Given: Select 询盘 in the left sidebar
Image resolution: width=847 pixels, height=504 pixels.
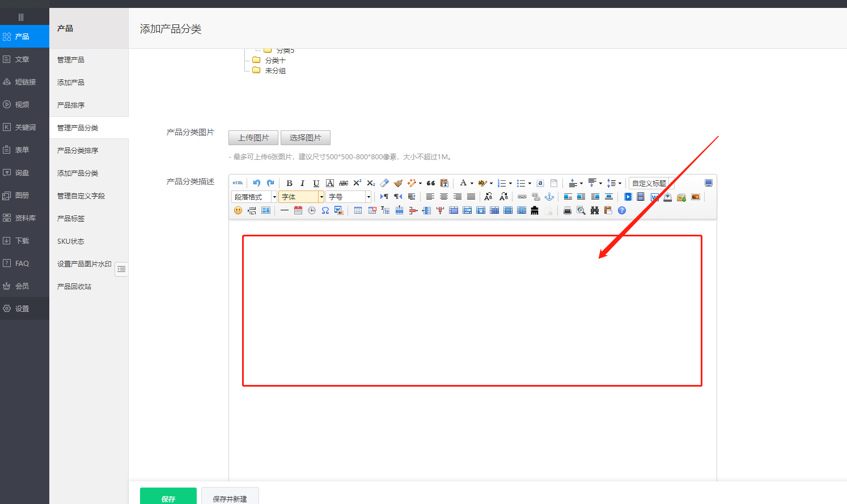Looking at the screenshot, I should pyautogui.click(x=22, y=173).
